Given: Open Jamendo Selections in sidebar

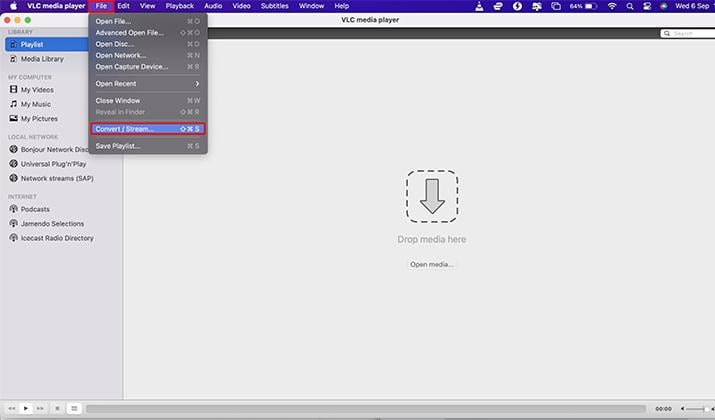Looking at the screenshot, I should click(x=52, y=224).
